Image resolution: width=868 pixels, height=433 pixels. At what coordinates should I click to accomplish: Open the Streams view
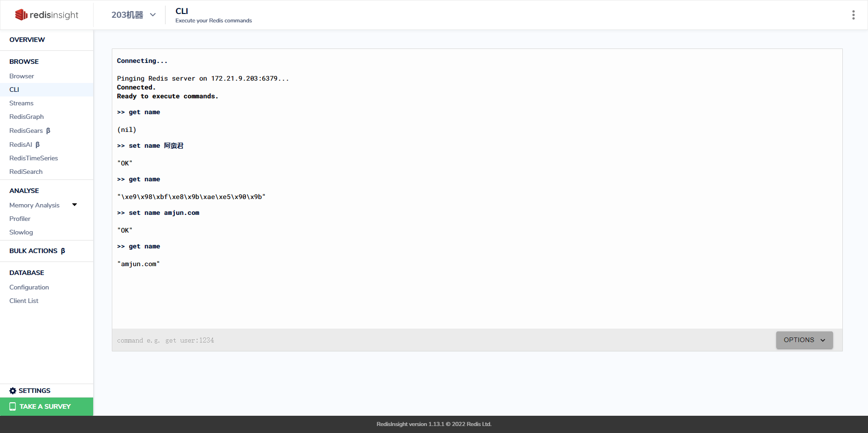[21, 103]
